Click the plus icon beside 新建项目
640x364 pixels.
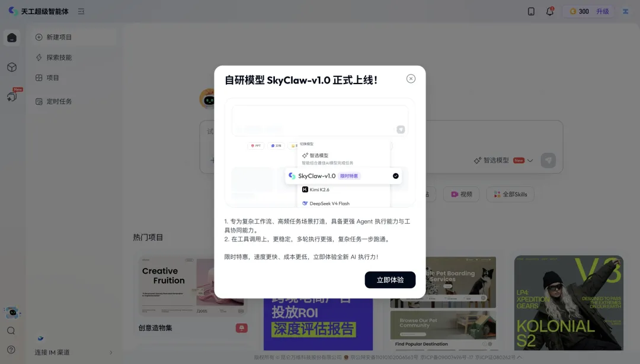coord(39,37)
